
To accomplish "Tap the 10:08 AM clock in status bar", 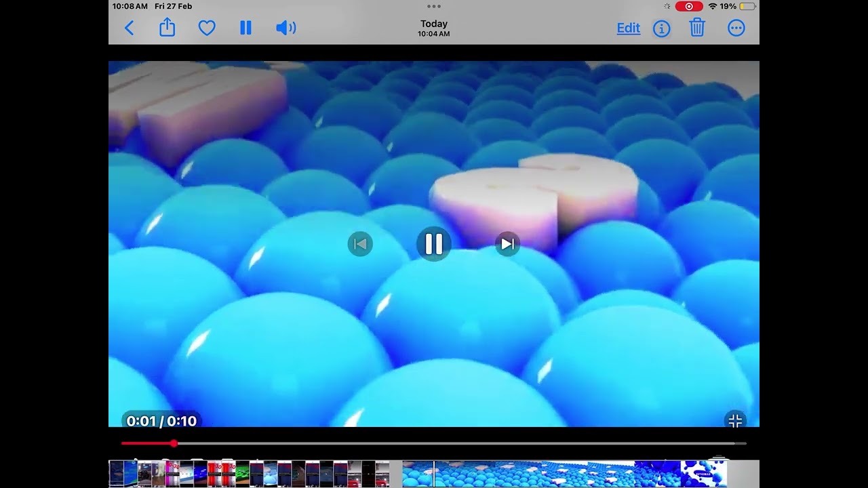I will point(130,6).
